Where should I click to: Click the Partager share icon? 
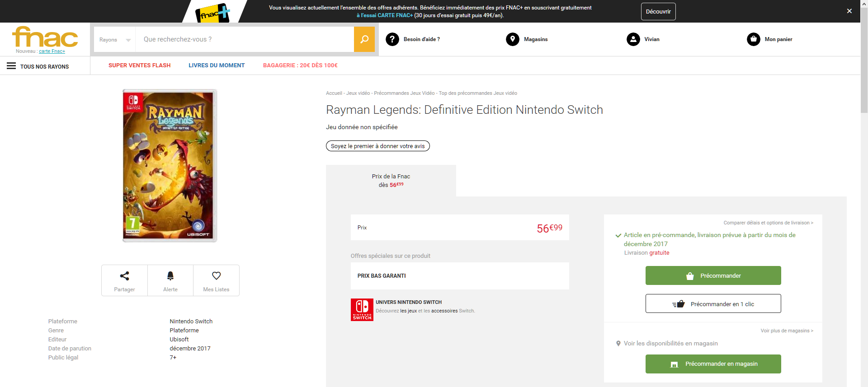coord(124,275)
